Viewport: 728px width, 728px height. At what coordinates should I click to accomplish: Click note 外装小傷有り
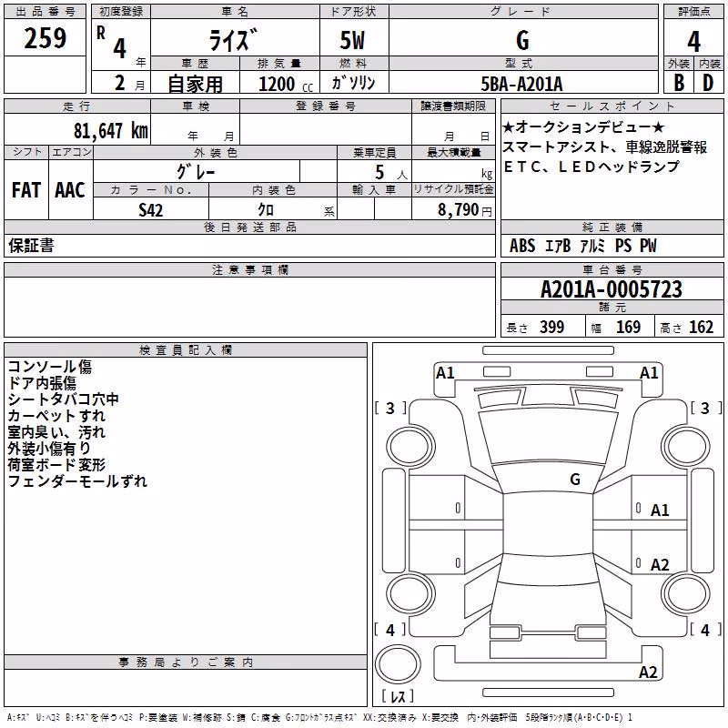coord(49,448)
